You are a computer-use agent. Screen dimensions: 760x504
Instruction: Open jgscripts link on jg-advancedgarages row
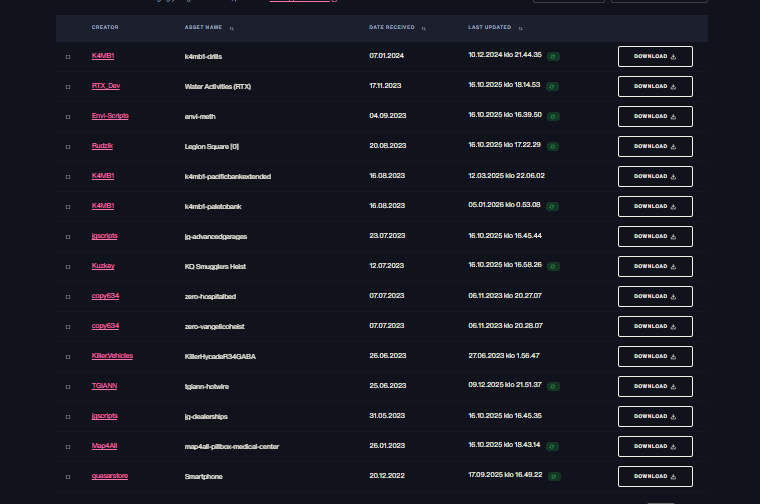tap(105, 236)
